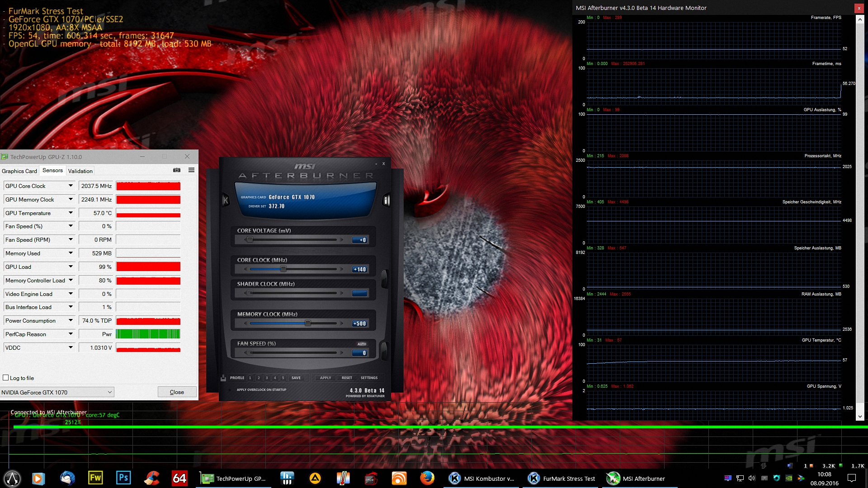Screen dimensions: 868x488
Task: Toggle Apply Overclock on Startup
Action: (230, 390)
